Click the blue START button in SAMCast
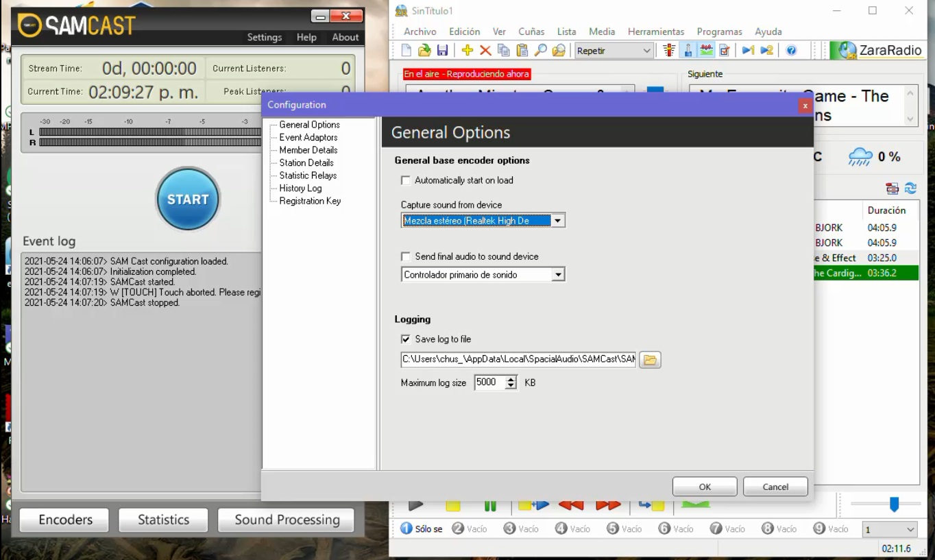 coord(188,199)
